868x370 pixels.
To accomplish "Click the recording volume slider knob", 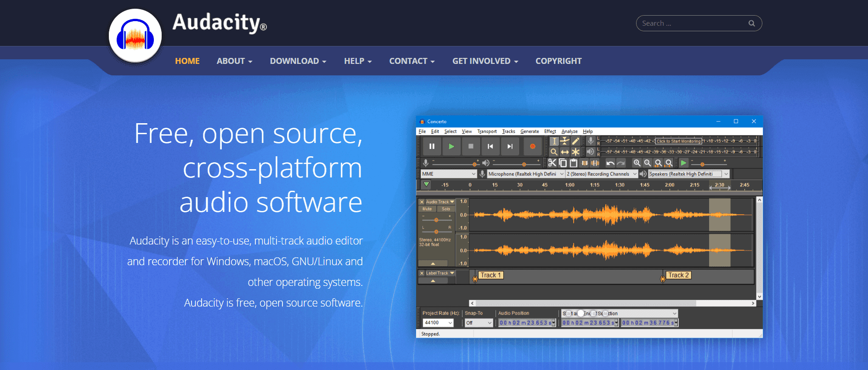I will point(475,164).
